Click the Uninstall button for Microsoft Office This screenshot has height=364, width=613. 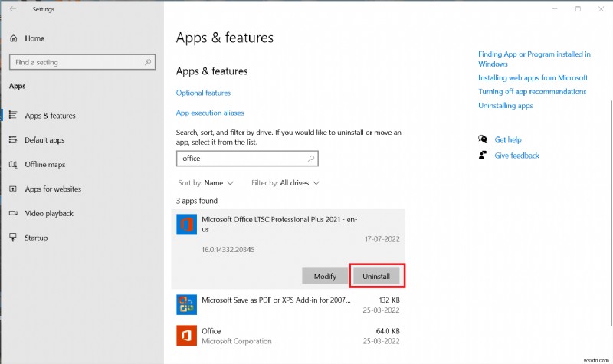[376, 276]
